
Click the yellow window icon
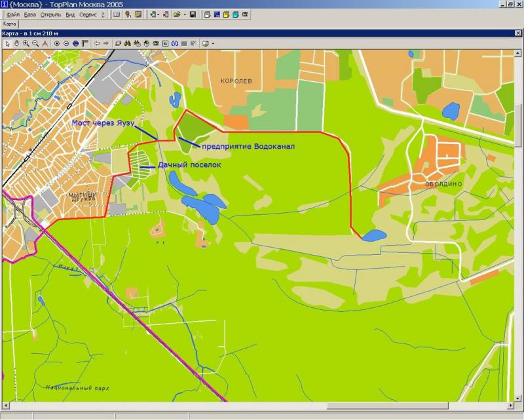point(226,14)
